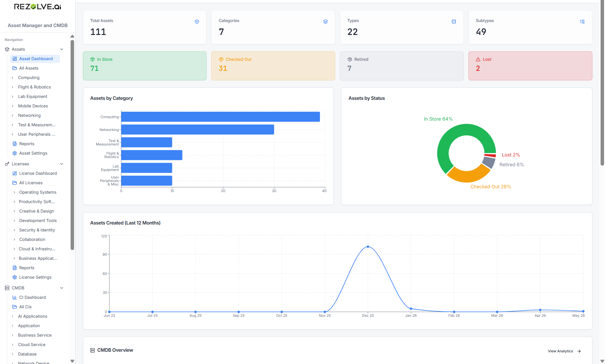The image size is (605, 364).
Task: Click View Analytics link
Action: coord(564,351)
